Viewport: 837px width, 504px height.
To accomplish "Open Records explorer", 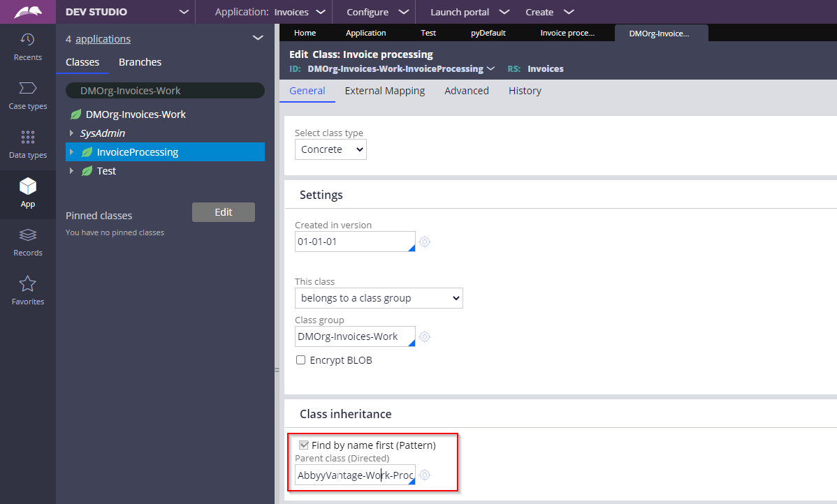I will (x=28, y=242).
